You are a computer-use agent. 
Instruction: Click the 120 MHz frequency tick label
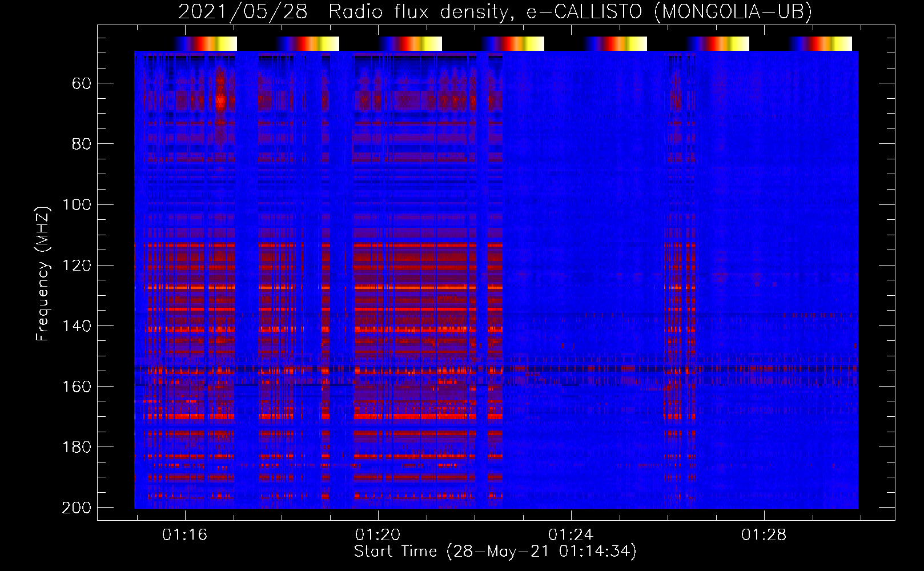pyautogui.click(x=77, y=266)
